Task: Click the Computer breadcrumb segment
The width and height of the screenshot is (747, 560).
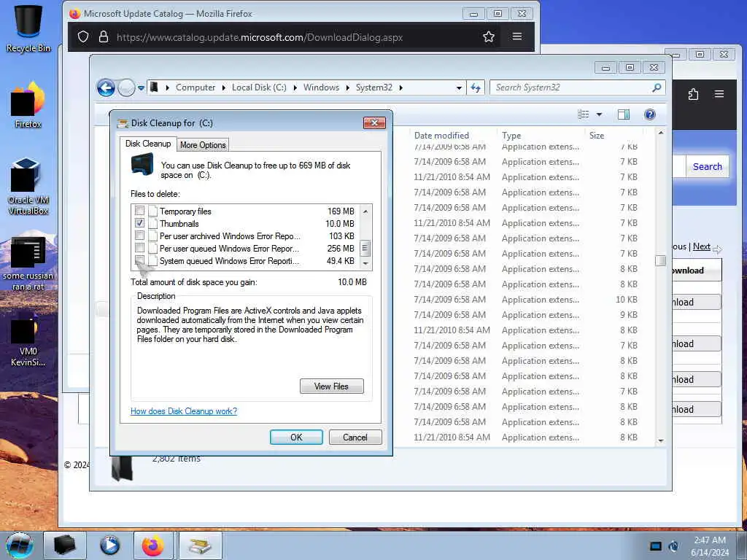Action: point(196,87)
